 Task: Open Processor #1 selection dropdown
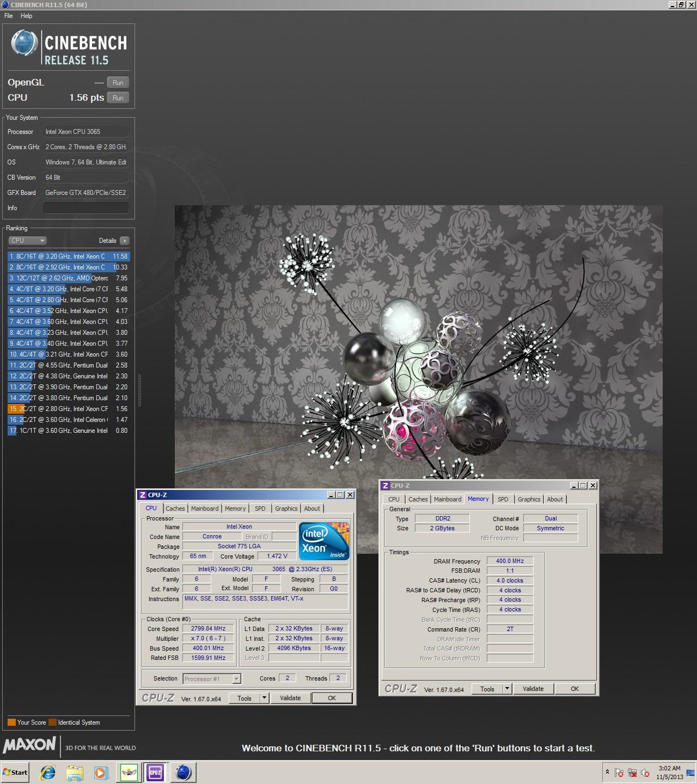[x=212, y=679]
